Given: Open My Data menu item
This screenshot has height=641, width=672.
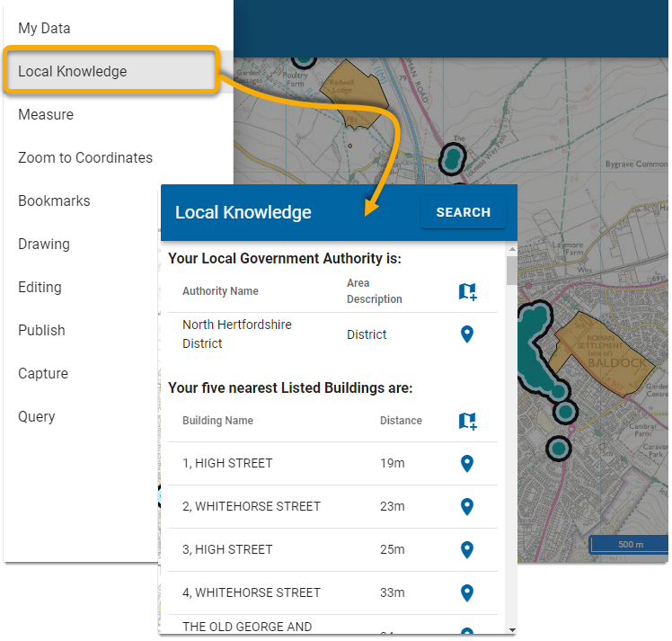Looking at the screenshot, I should click(44, 29).
